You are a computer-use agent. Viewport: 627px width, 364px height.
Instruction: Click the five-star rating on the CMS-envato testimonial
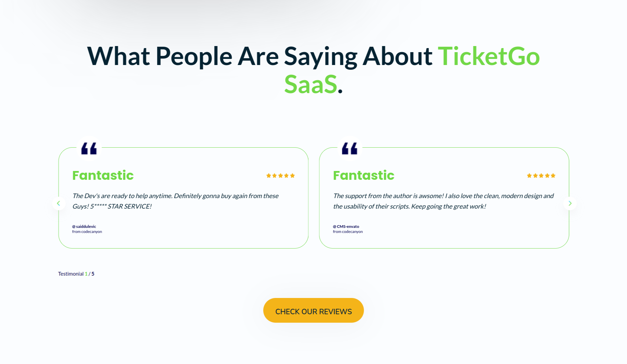(541, 175)
